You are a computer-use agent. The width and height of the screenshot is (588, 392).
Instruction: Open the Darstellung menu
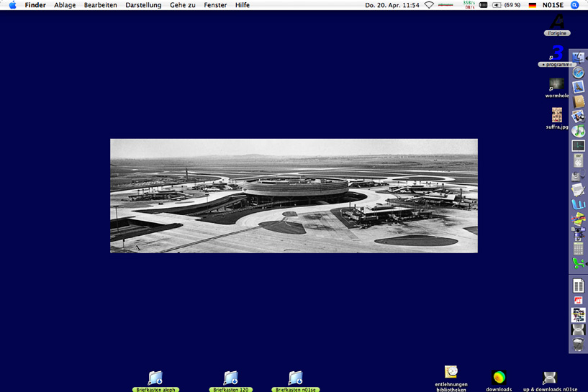(143, 5)
